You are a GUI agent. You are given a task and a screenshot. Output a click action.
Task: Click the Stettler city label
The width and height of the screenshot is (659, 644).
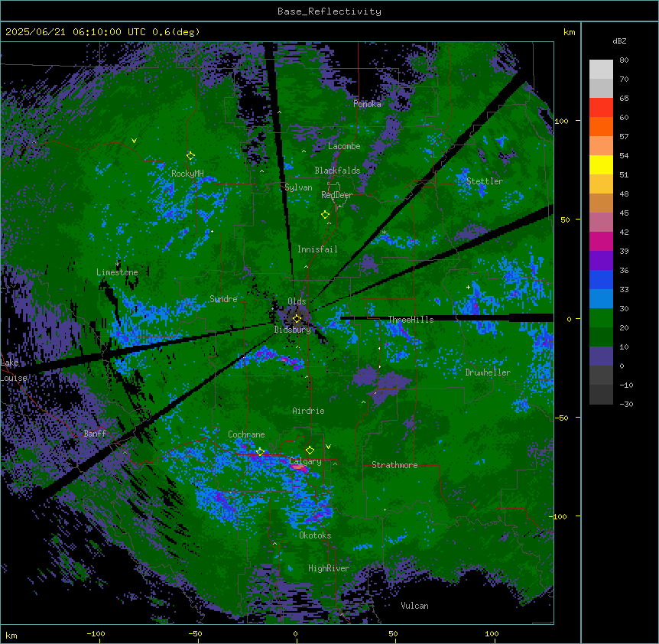pos(485,181)
